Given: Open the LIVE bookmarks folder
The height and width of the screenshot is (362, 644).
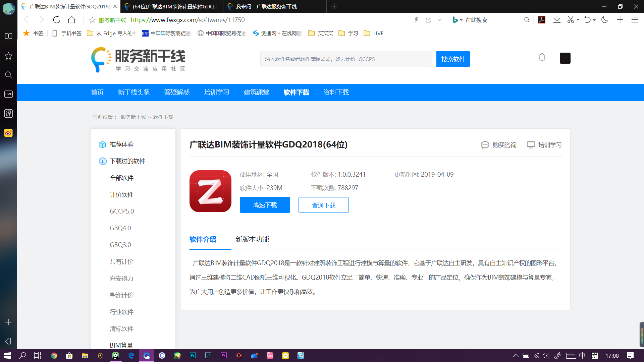Looking at the screenshot, I should pyautogui.click(x=374, y=33).
